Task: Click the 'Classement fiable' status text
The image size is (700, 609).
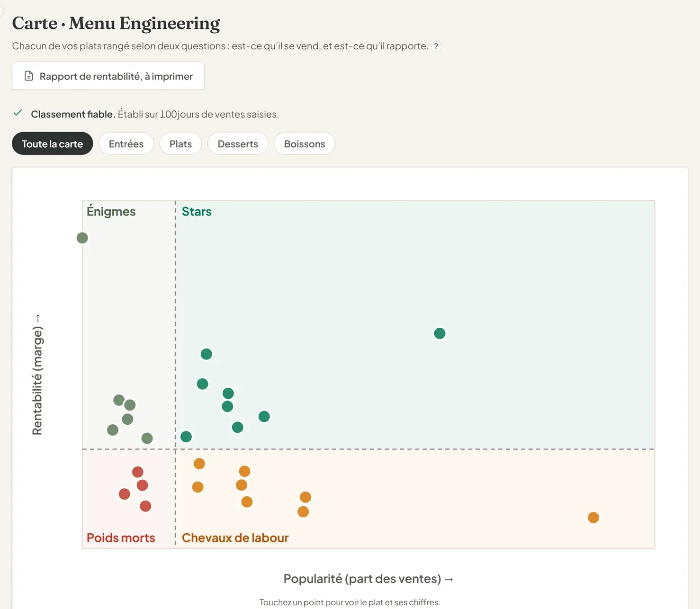Action: [73, 114]
